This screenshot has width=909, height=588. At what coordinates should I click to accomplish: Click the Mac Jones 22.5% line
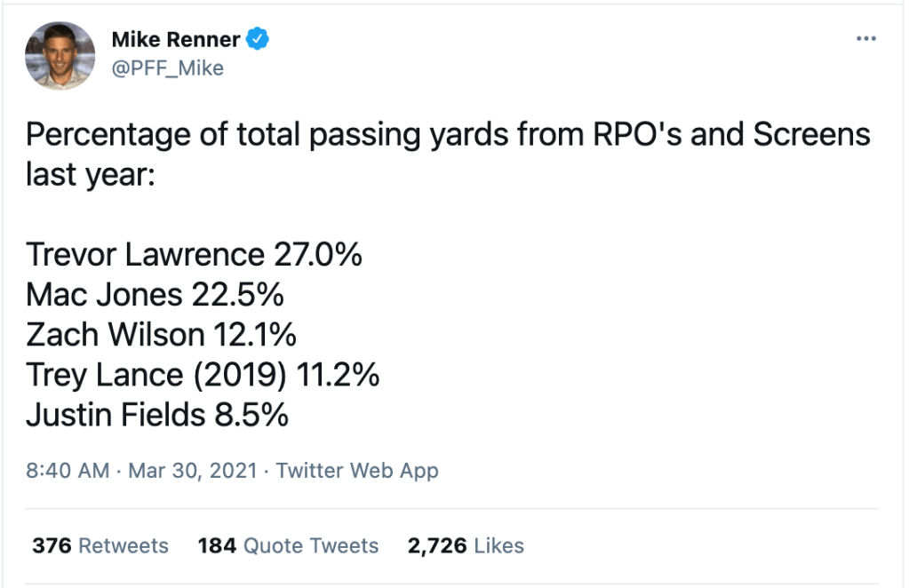pyautogui.click(x=155, y=295)
